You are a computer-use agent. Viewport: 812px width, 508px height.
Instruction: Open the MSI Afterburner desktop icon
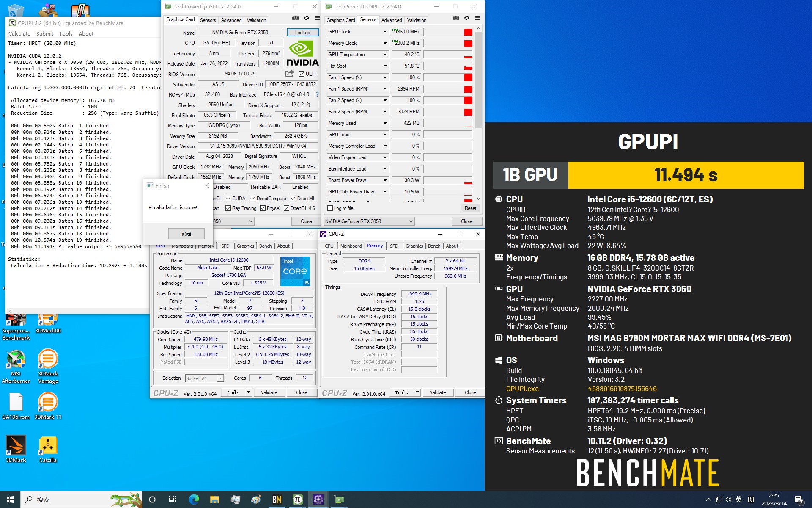tap(16, 366)
